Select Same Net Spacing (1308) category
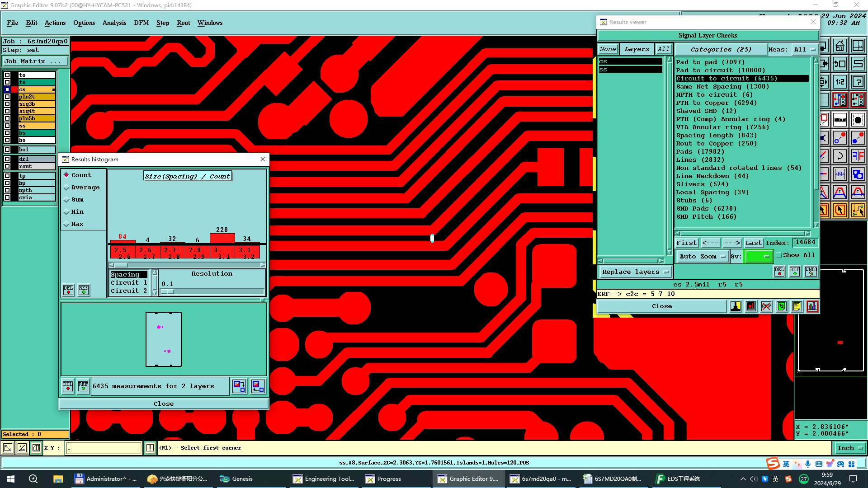The height and width of the screenshot is (488, 868). click(722, 86)
